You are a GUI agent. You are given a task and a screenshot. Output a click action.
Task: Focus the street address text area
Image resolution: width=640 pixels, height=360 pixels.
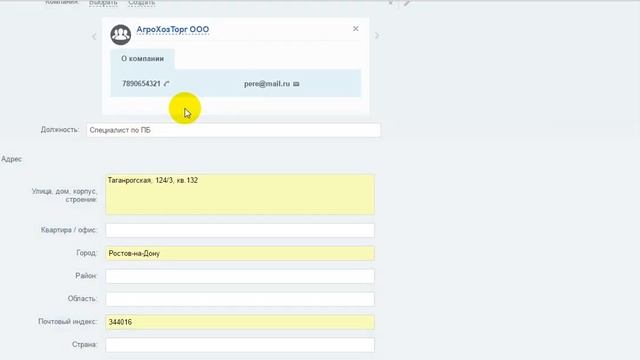click(240, 194)
